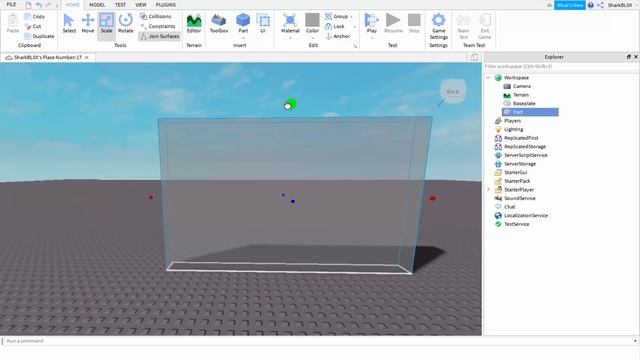Toggle the viewport layout icon
Viewport: 640px width, 360px height.
[x=474, y=57]
